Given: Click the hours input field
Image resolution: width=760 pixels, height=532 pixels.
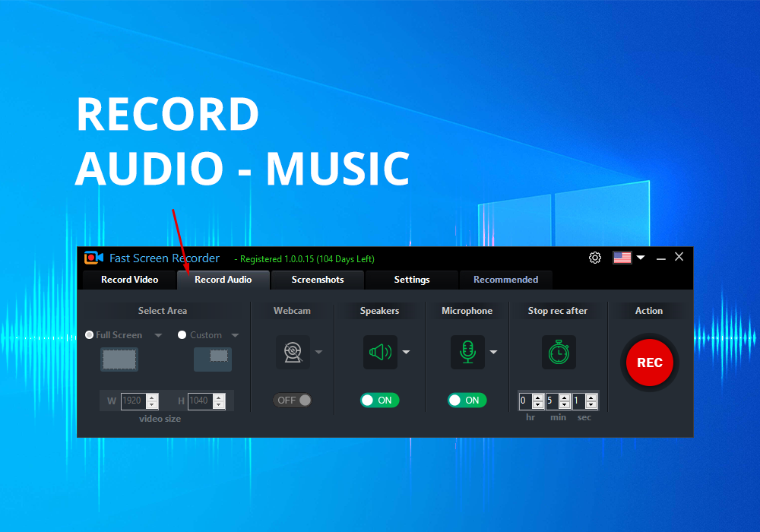Looking at the screenshot, I should [525, 401].
